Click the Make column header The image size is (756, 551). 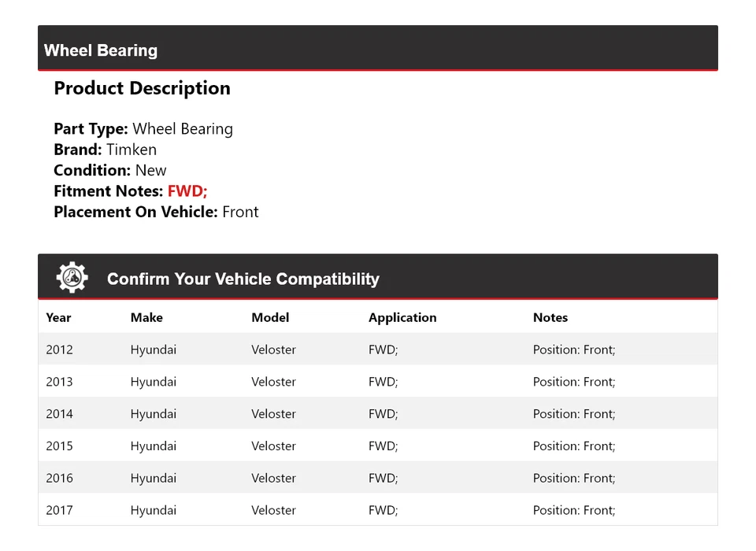tap(146, 317)
